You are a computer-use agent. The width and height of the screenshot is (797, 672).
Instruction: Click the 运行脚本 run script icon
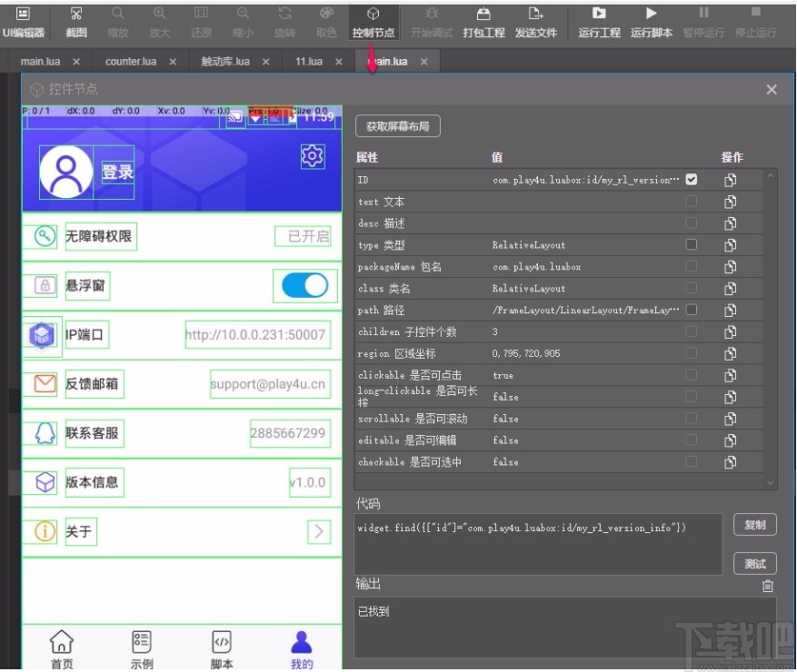[651, 23]
